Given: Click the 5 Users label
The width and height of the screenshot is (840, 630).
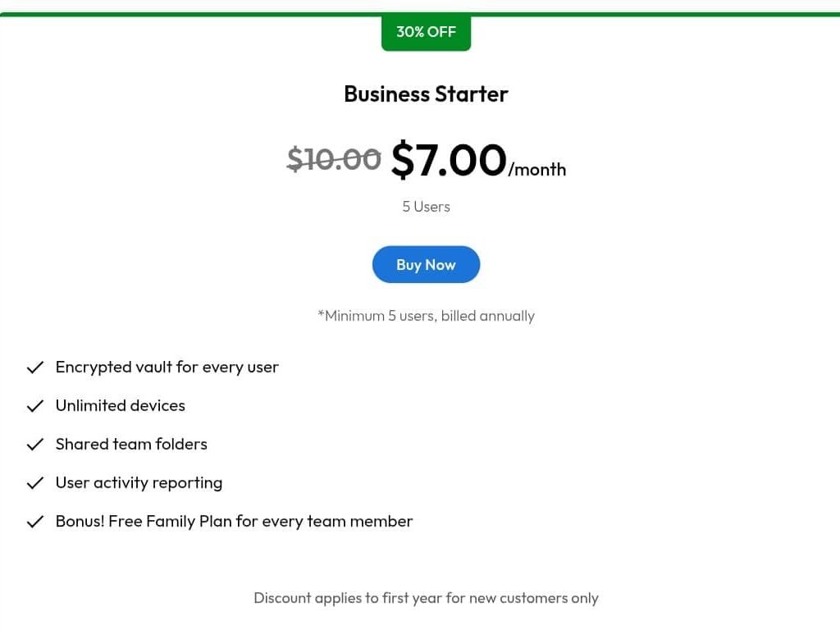Looking at the screenshot, I should pyautogui.click(x=426, y=207).
